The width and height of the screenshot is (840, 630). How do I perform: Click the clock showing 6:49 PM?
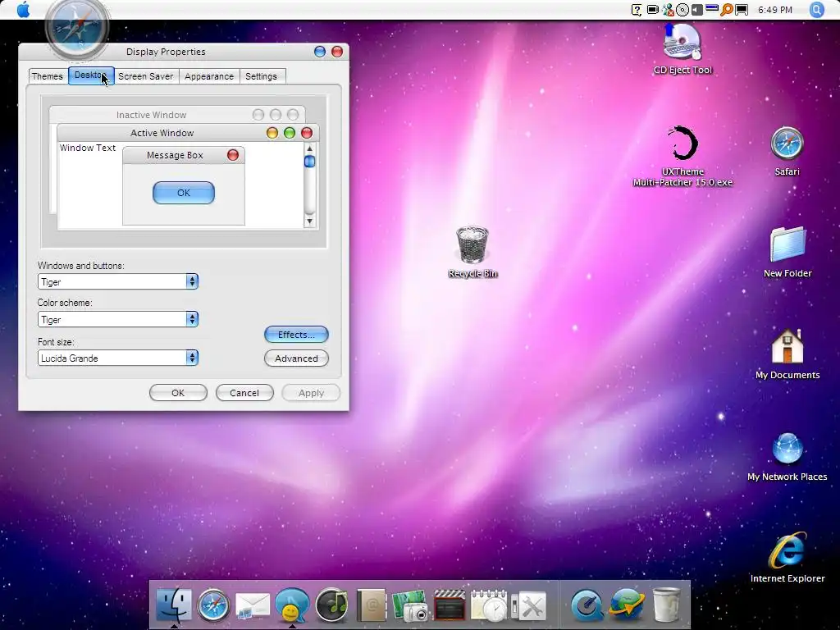(774, 10)
